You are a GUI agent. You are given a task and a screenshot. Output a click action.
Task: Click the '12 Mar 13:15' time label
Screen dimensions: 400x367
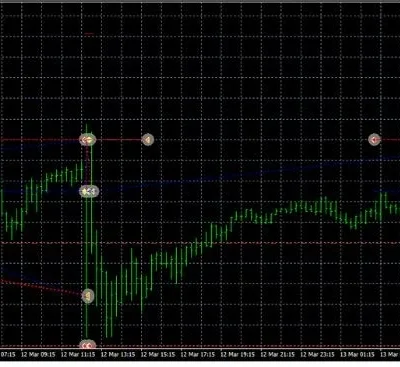click(118, 354)
